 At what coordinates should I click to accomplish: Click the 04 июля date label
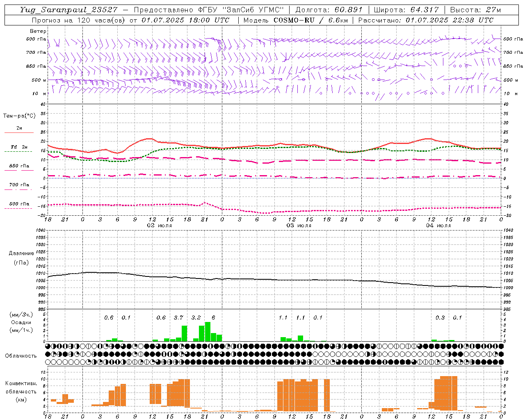[438, 226]
